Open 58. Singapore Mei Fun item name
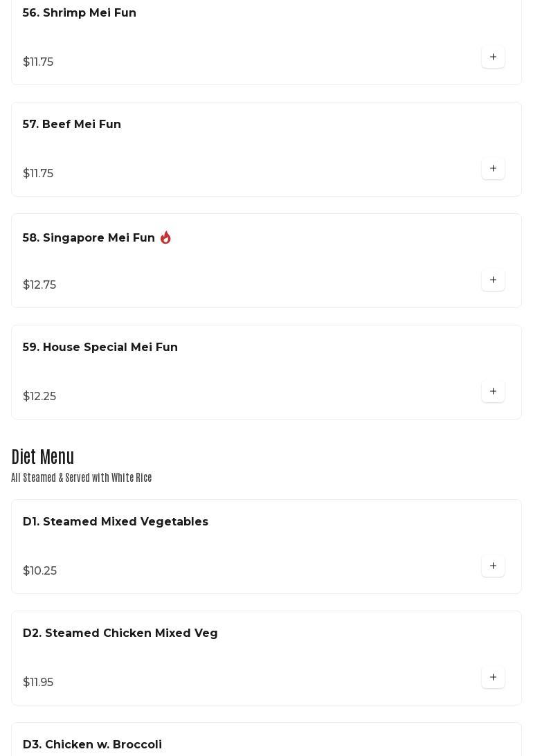Screen dimensions: 533x756 click(x=89, y=238)
